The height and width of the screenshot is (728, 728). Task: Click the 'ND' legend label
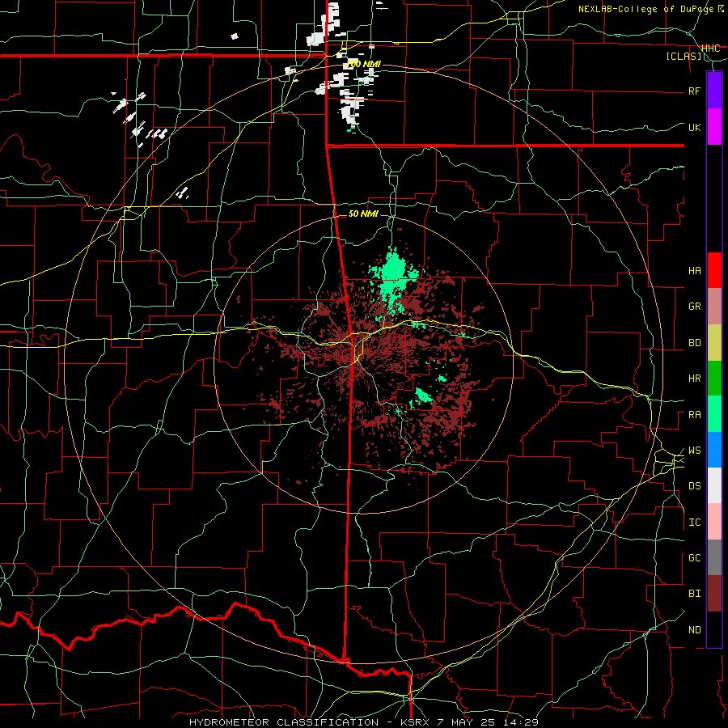pyautogui.click(x=694, y=630)
